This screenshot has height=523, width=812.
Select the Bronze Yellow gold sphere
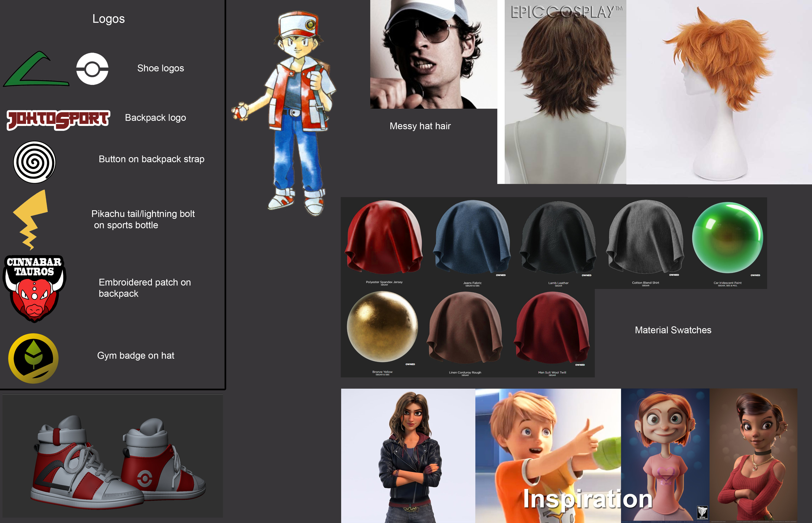tap(382, 327)
